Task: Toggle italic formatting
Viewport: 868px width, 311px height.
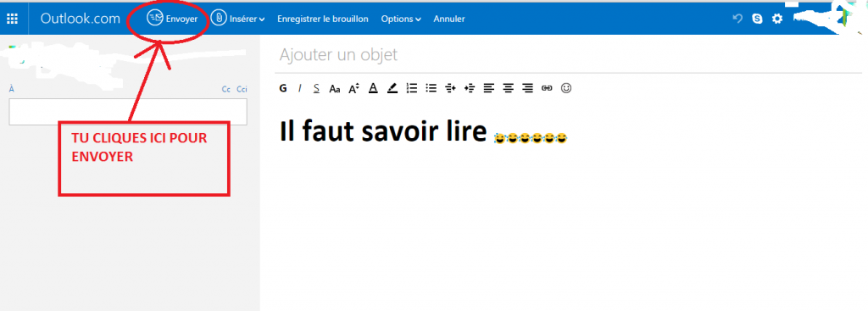Action: click(299, 88)
